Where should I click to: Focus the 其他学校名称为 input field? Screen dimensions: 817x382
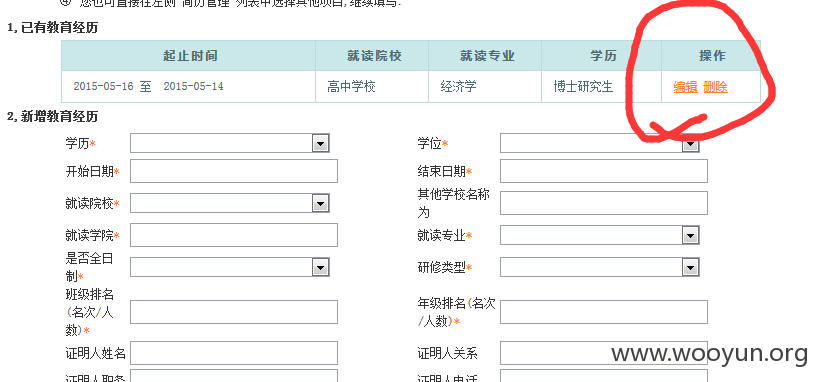(x=604, y=203)
